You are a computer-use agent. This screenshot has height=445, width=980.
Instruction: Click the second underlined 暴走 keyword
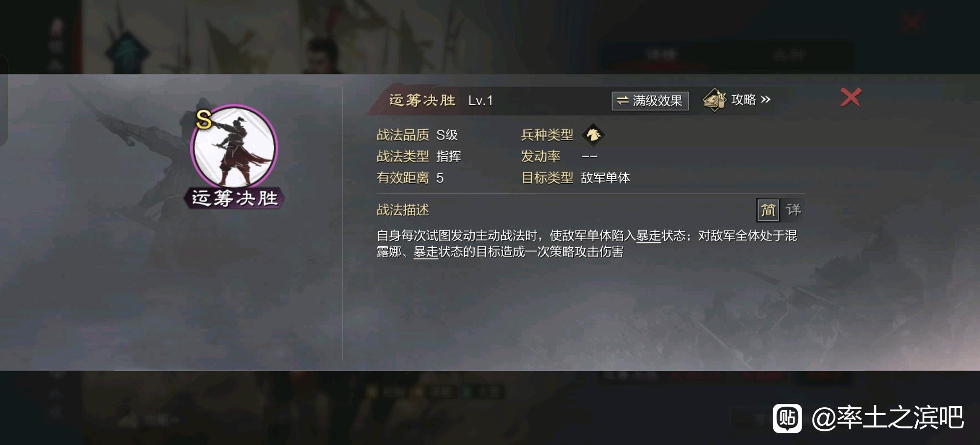(x=426, y=252)
